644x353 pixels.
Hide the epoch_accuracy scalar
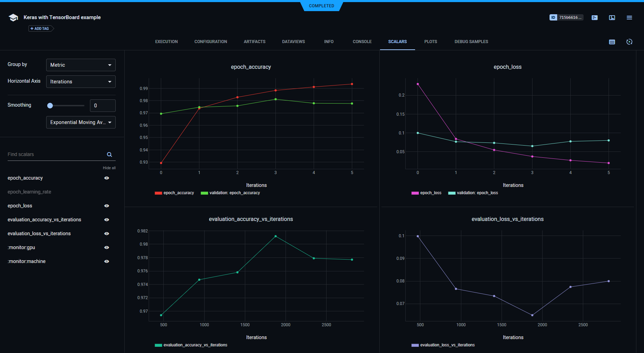tap(107, 178)
